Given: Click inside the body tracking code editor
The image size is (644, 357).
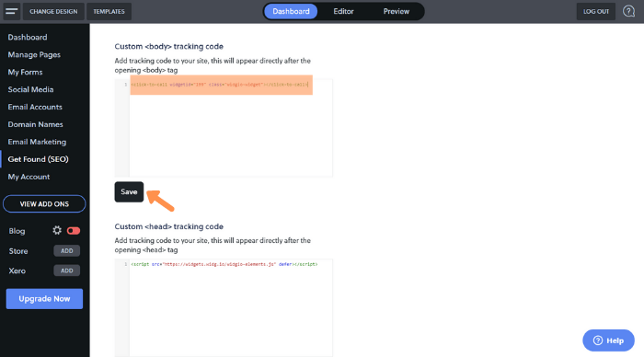Looking at the screenshot, I should [224, 128].
